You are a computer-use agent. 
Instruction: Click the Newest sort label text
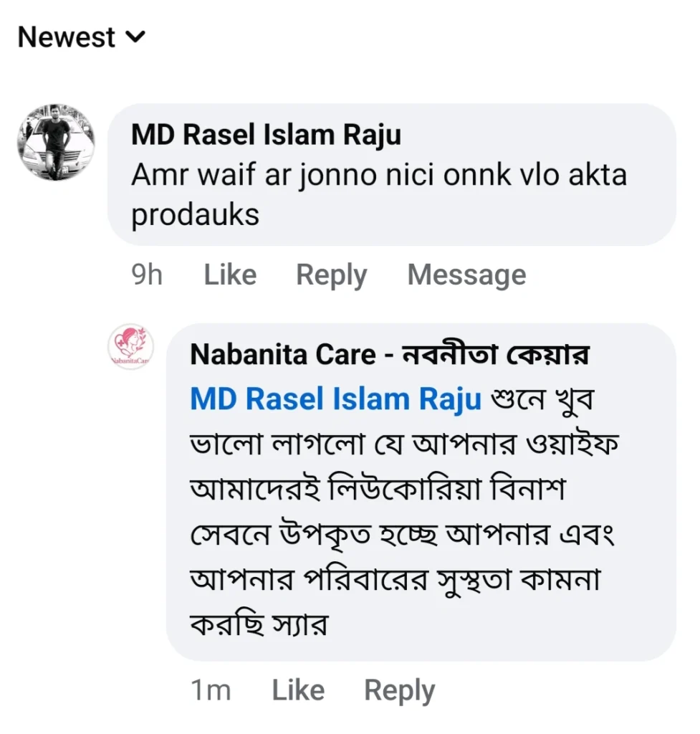[67, 37]
